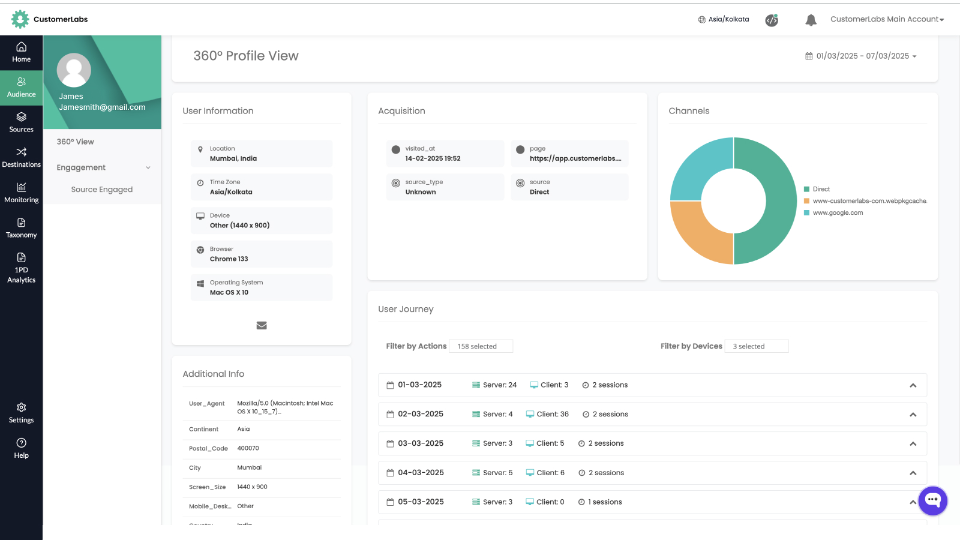Click the Jamesmith@gmail.com email text
The height and width of the screenshot is (540, 960).
tap(102, 107)
